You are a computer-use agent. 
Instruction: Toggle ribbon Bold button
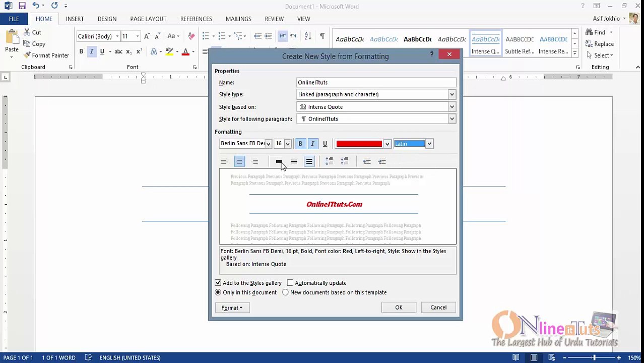(x=81, y=51)
